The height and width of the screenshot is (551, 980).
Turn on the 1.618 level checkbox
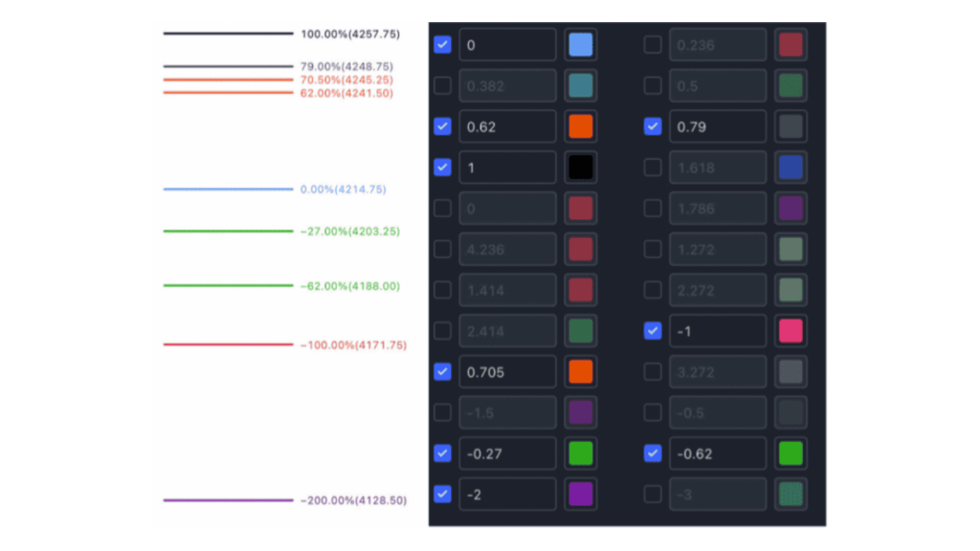(x=653, y=167)
